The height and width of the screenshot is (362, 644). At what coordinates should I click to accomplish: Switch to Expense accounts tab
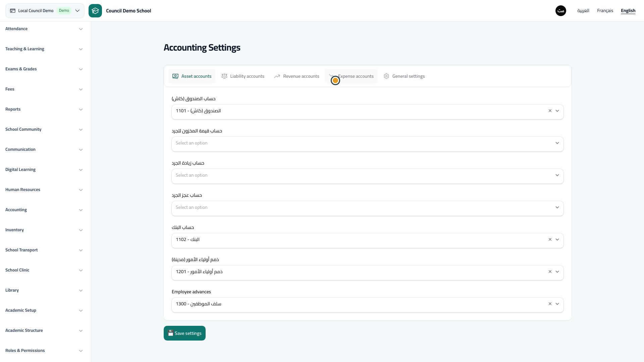pos(351,76)
